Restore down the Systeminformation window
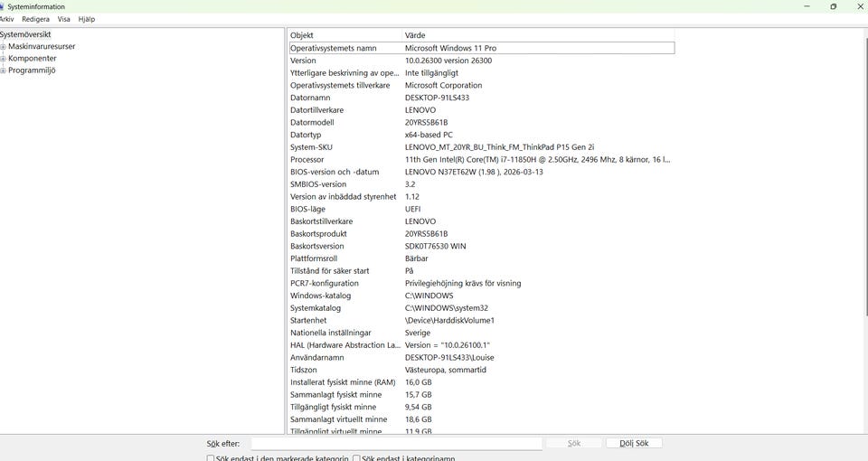 coord(833,6)
